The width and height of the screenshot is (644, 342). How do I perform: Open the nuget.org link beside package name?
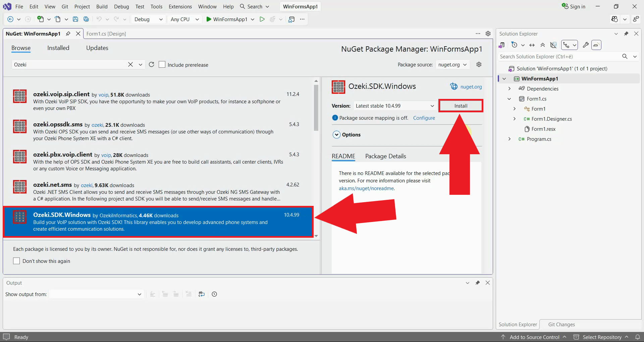pyautogui.click(x=471, y=87)
